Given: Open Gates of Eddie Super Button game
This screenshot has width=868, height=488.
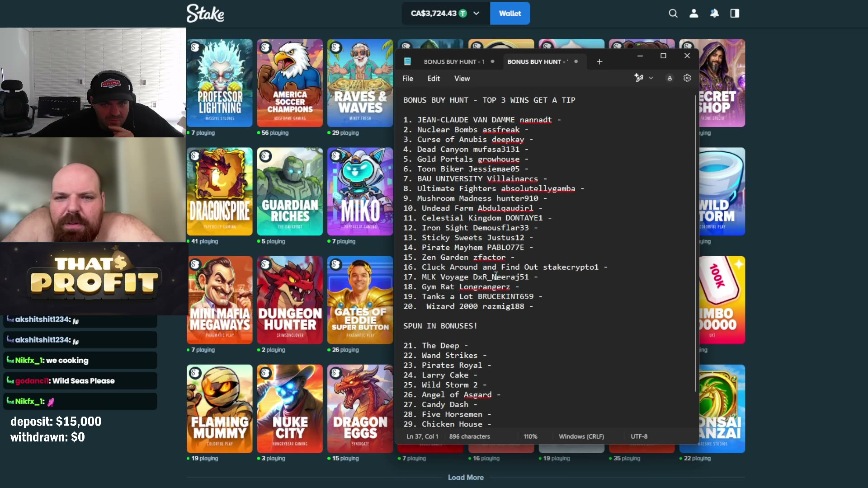Looking at the screenshot, I should click(360, 300).
